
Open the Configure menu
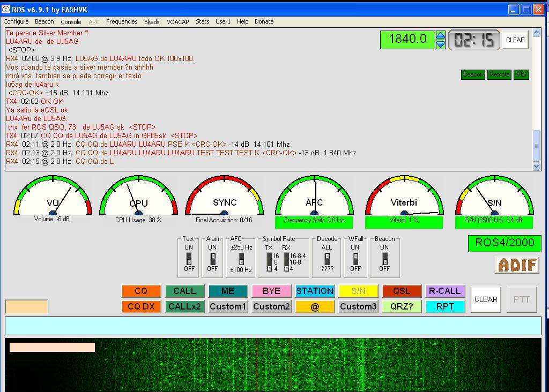click(x=16, y=21)
